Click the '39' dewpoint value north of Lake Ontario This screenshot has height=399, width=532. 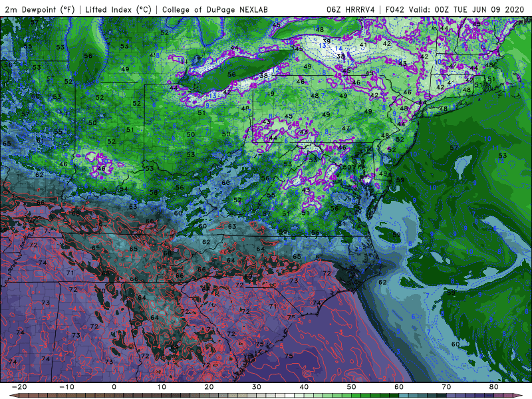point(327,41)
